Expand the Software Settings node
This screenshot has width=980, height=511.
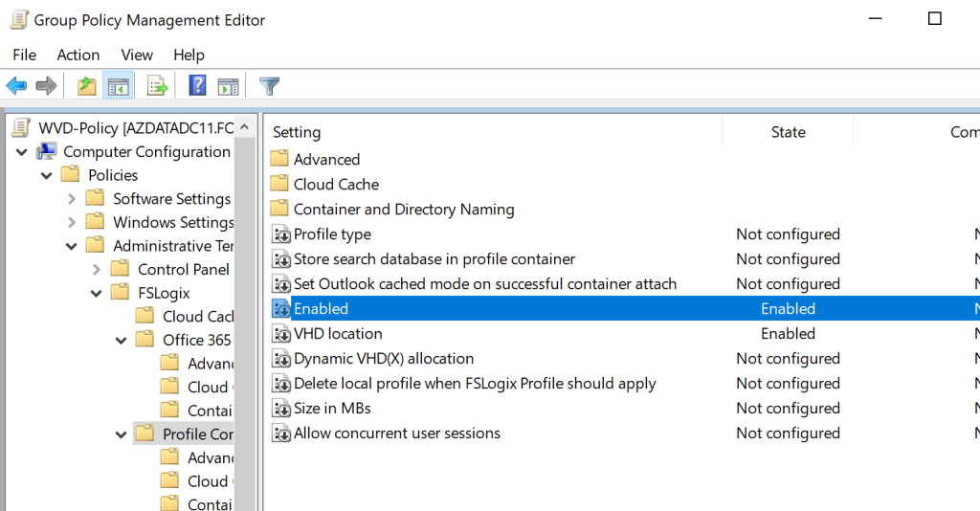(x=72, y=199)
